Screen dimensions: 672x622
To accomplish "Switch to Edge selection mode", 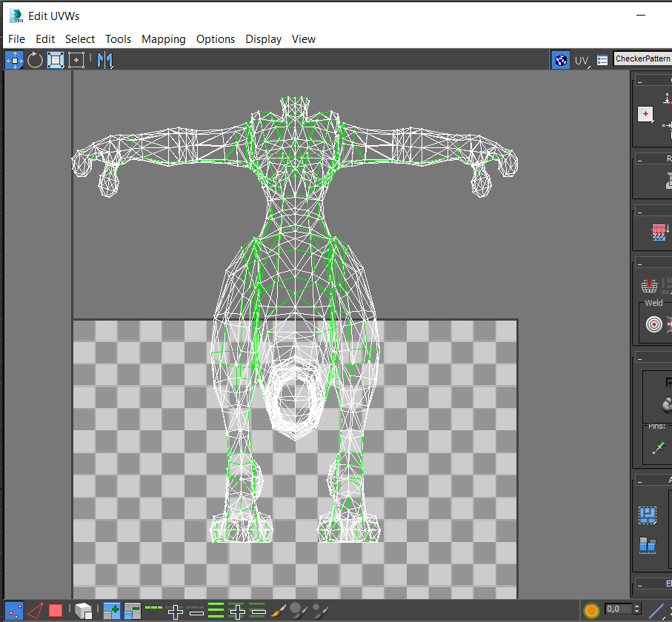I will coord(35,611).
